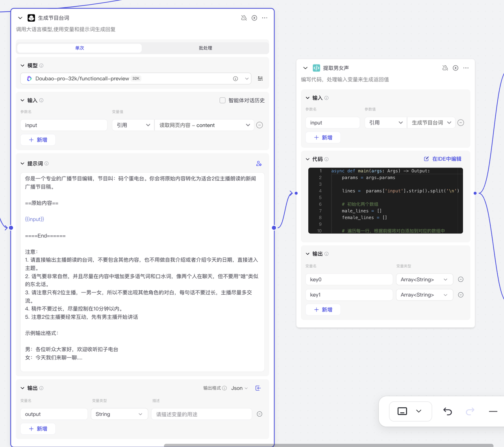Screen dimensions: 504x447
Task: Collapse the 输出 section in 生成节目台词
Action: click(22, 388)
